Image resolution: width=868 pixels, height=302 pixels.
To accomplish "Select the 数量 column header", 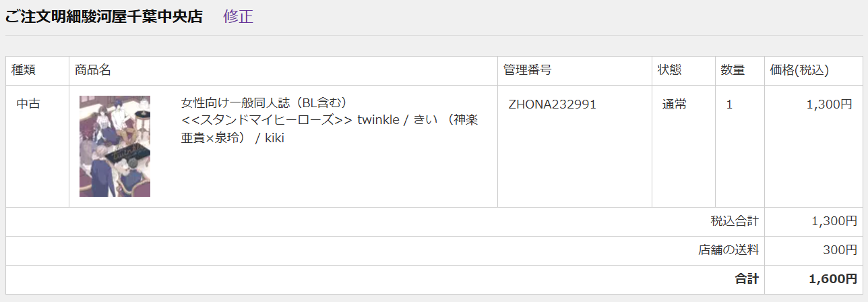I will point(733,70).
